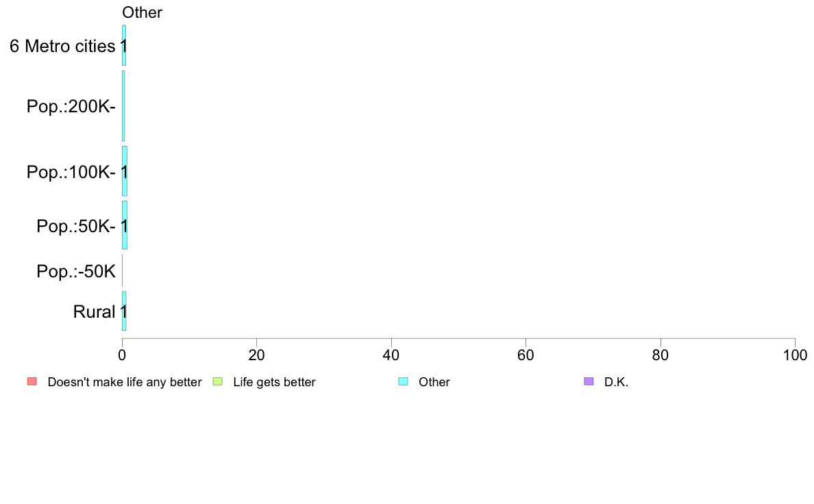Click the 'Life gets better' legend text
The width and height of the screenshot is (814, 504).
pyautogui.click(x=274, y=382)
